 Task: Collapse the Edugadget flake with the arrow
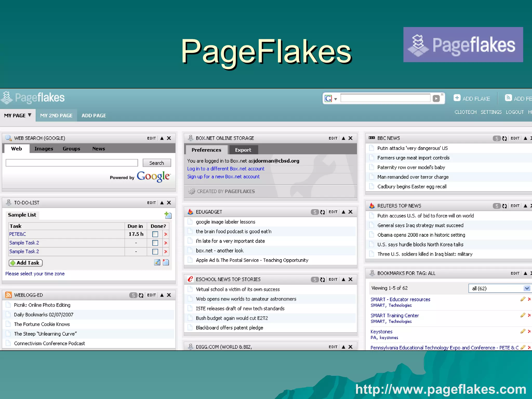[343, 212]
